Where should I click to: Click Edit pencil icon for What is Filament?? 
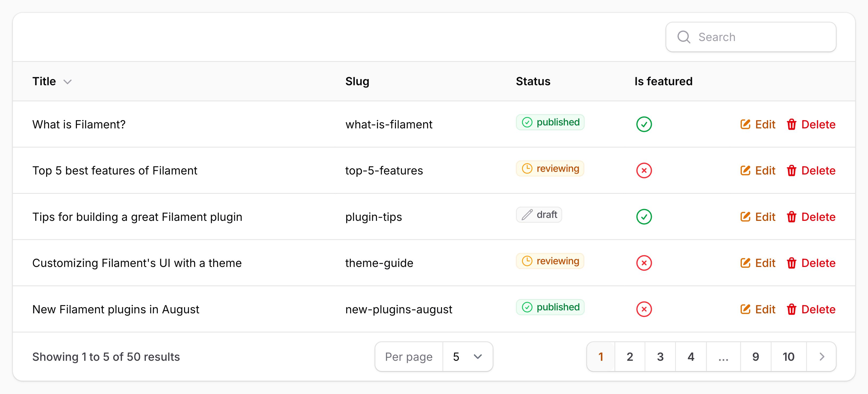(x=745, y=124)
